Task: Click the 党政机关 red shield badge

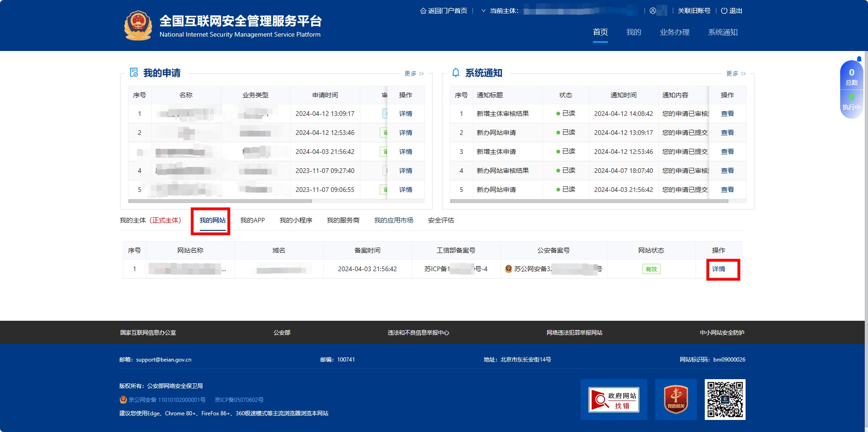Action: 676,400
